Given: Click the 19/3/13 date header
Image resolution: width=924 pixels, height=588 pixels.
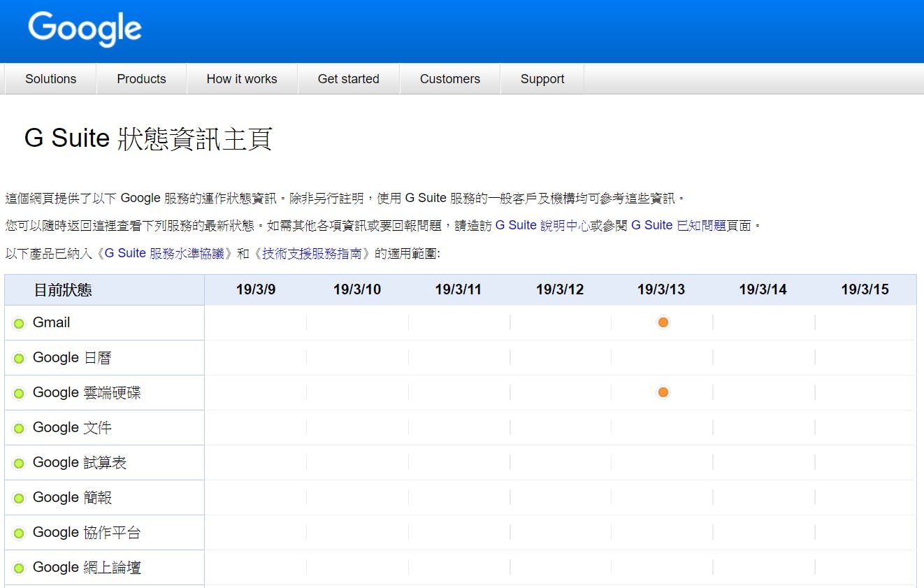Looking at the screenshot, I should [661, 289].
